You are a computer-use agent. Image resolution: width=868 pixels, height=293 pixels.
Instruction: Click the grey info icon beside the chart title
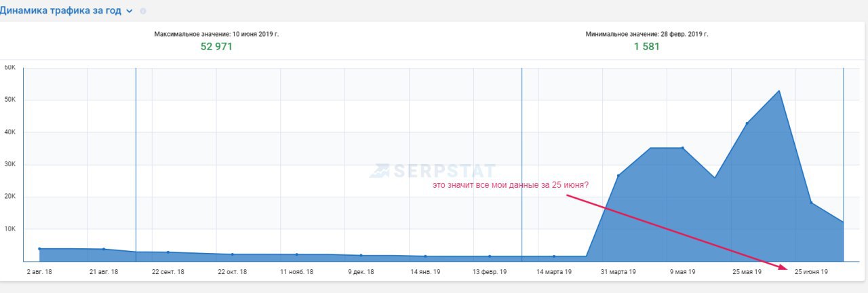142,11
